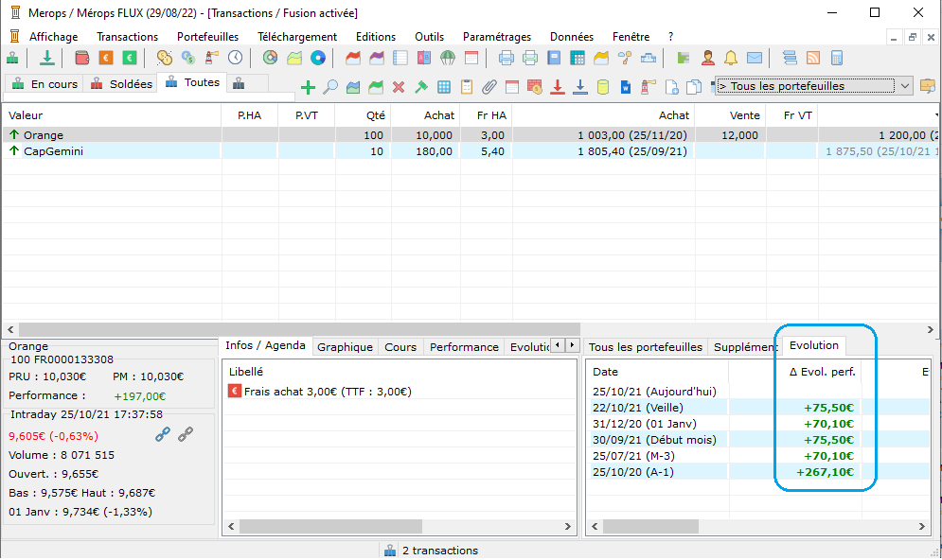This screenshot has height=560, width=942.
Task: Click the envelope mail icon
Action: [x=755, y=58]
